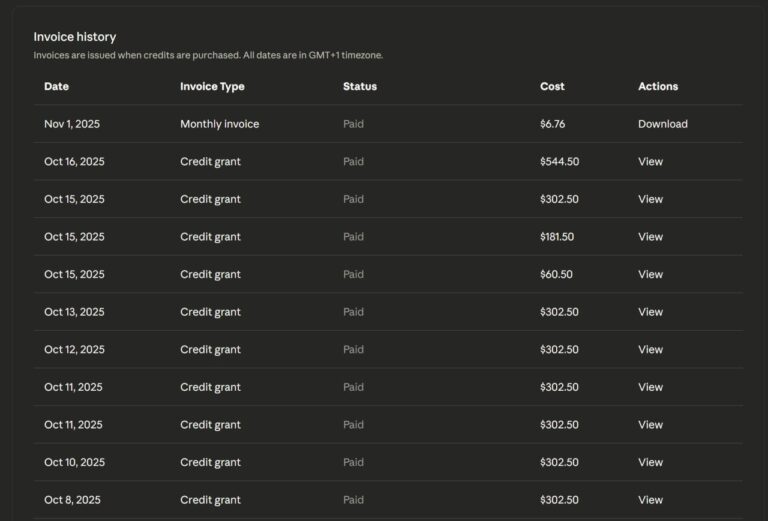The image size is (768, 521).
Task: Click the Status column header
Action: click(359, 86)
